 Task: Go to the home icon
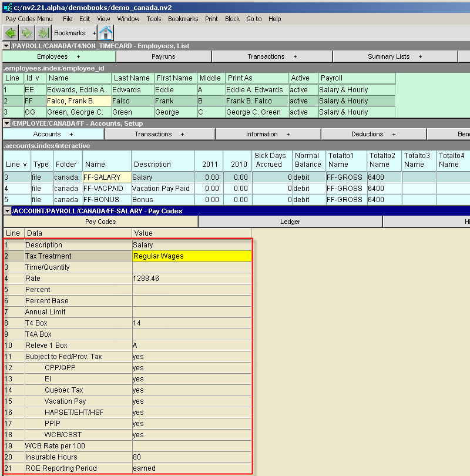click(106, 33)
